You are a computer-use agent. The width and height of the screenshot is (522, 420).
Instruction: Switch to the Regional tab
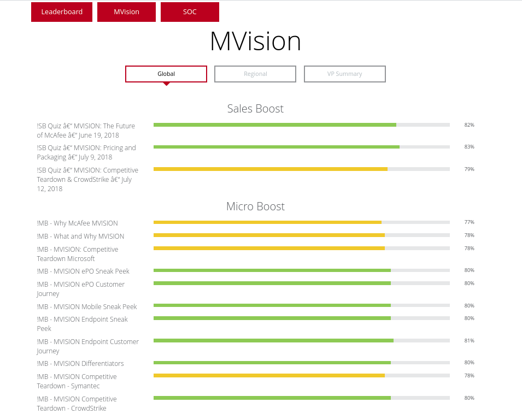tap(255, 74)
